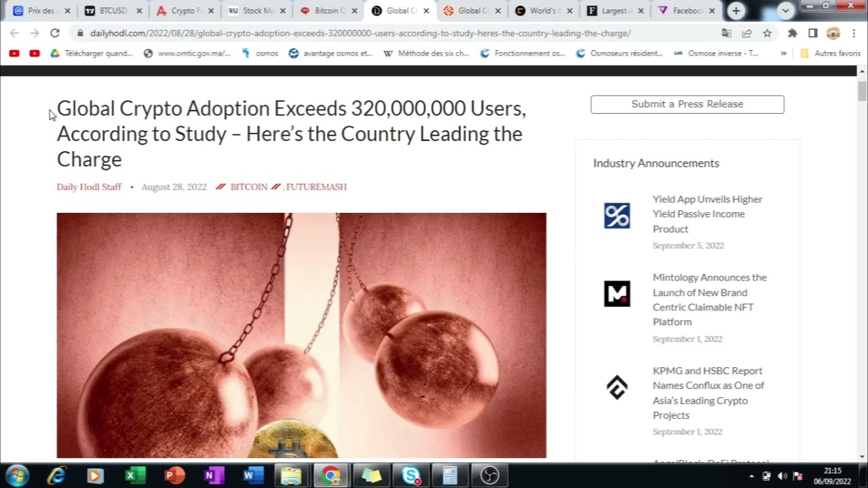
Task: Expand the hidden bookmarks chevron
Action: tap(784, 54)
